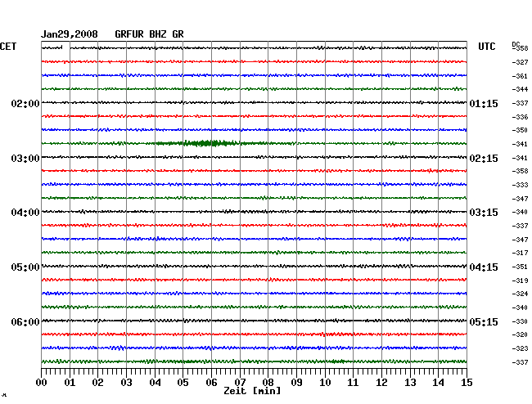Click the DC offset value "-324"
The width and height of the screenshot is (532, 404).
(520, 294)
